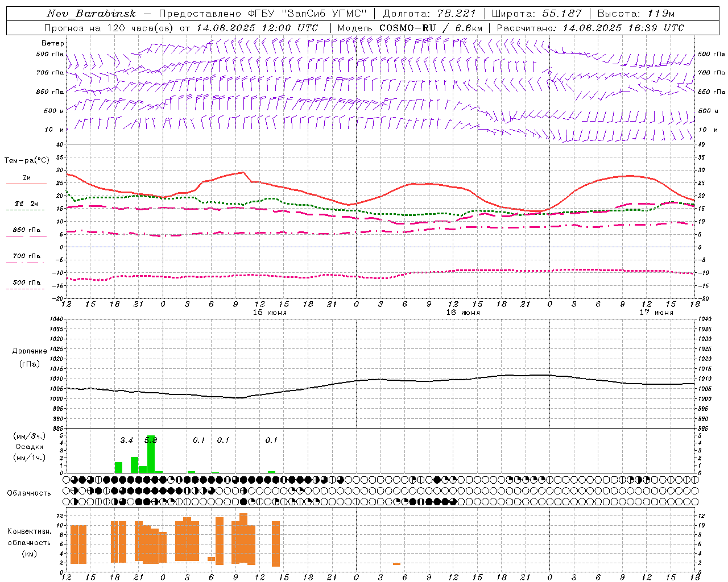728x582 pixels.
Task: Click the 'Осадки' precipitation label
Action: (29, 447)
